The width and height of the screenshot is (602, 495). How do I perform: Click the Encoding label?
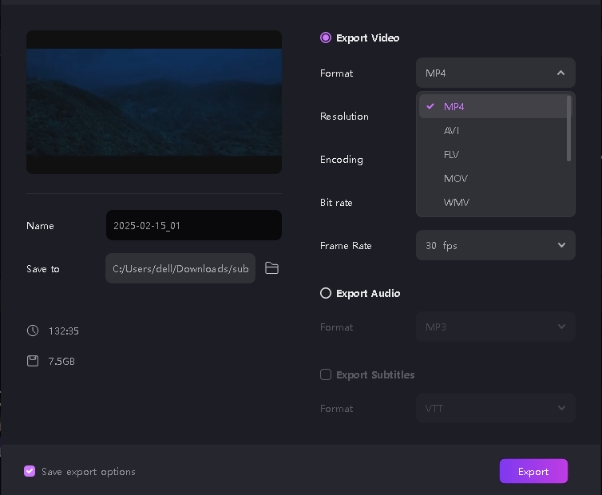[x=342, y=159]
